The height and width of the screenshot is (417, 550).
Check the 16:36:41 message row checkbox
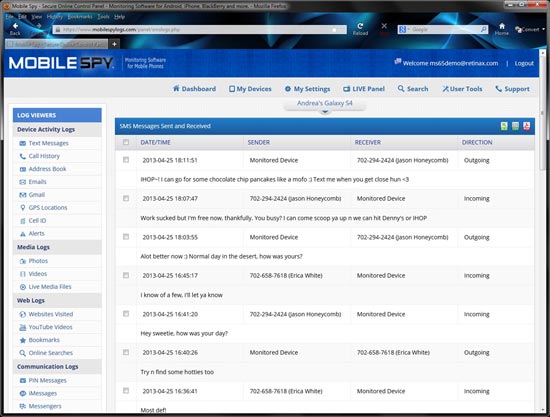coord(126,391)
